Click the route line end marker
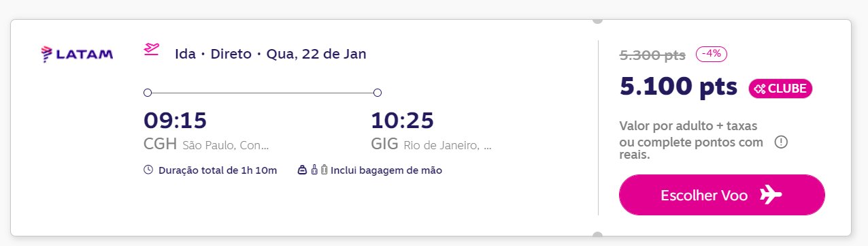Image resolution: width=868 pixels, height=246 pixels. 378,93
